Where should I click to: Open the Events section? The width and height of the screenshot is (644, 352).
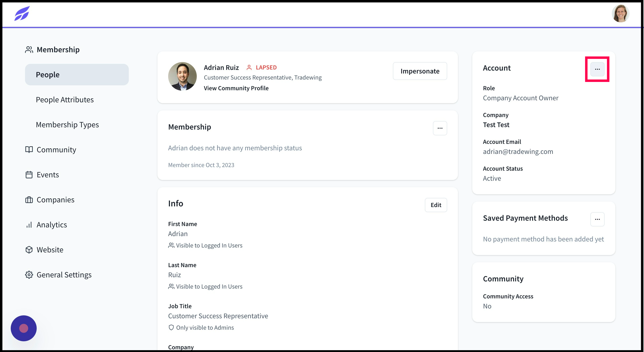(48, 174)
